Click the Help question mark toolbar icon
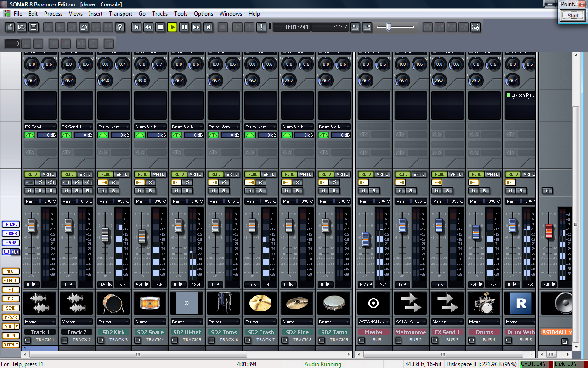Screen dimensions: 588x368 (x=120, y=27)
